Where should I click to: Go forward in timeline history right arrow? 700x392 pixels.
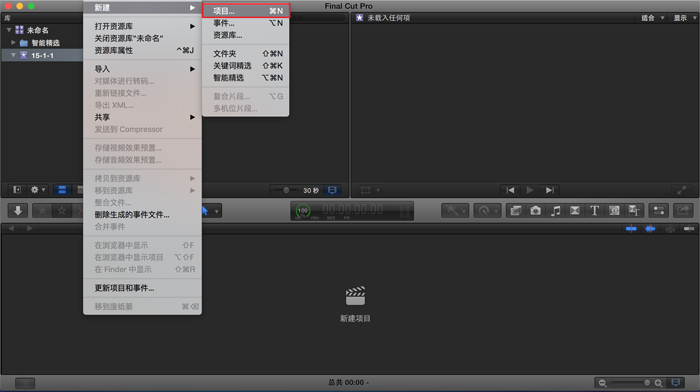coord(29,229)
